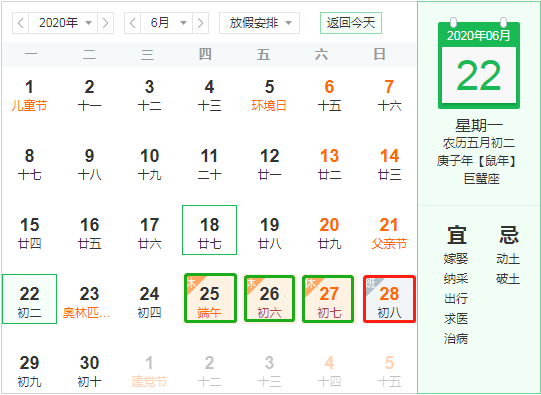Image resolution: width=541 pixels, height=395 pixels.
Task: Select June 24 初四
Action: (149, 302)
